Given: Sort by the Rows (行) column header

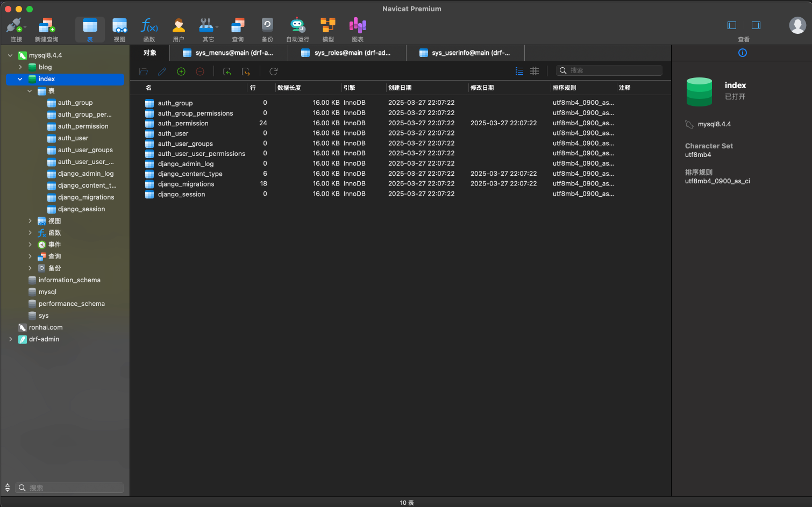Looking at the screenshot, I should pyautogui.click(x=261, y=88).
